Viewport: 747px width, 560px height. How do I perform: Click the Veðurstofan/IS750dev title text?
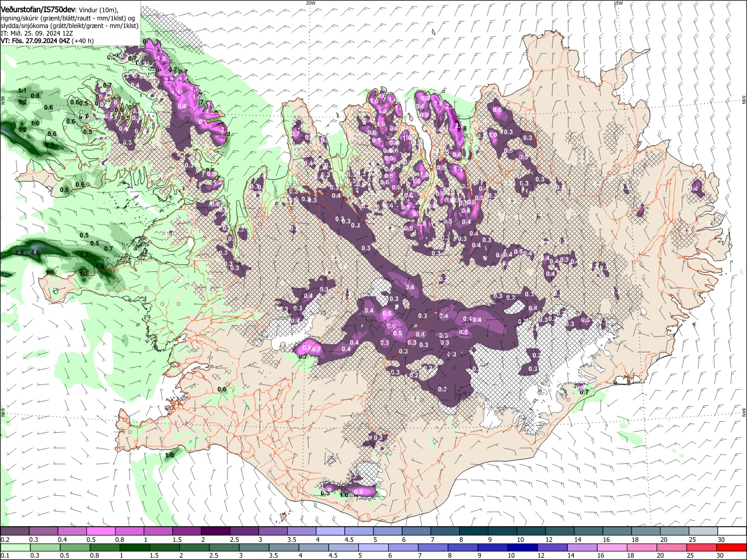click(x=38, y=9)
